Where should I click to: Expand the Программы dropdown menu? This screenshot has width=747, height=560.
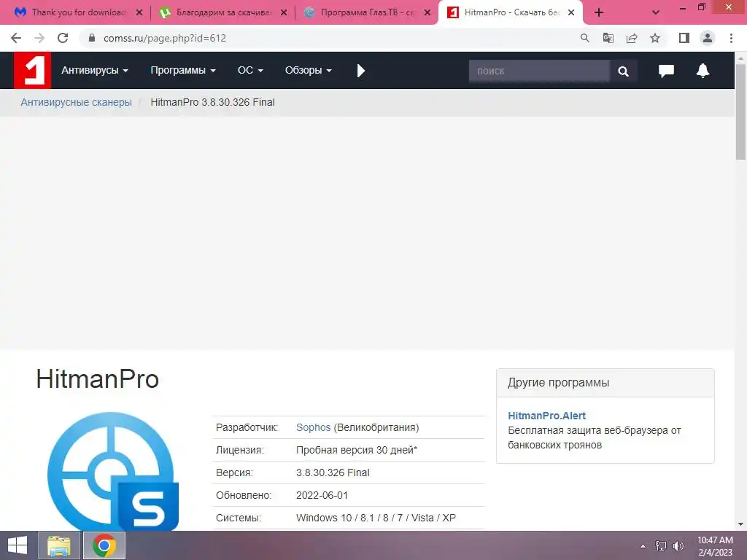[183, 71]
